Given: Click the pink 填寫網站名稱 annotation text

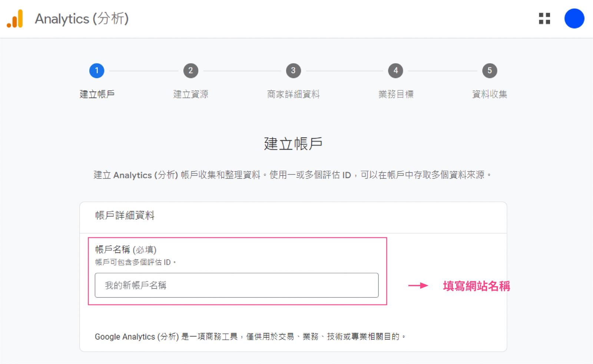Looking at the screenshot, I should pyautogui.click(x=476, y=286).
